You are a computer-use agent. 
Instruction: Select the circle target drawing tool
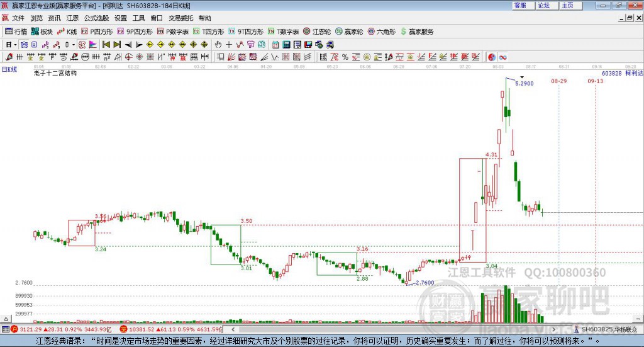128,57
